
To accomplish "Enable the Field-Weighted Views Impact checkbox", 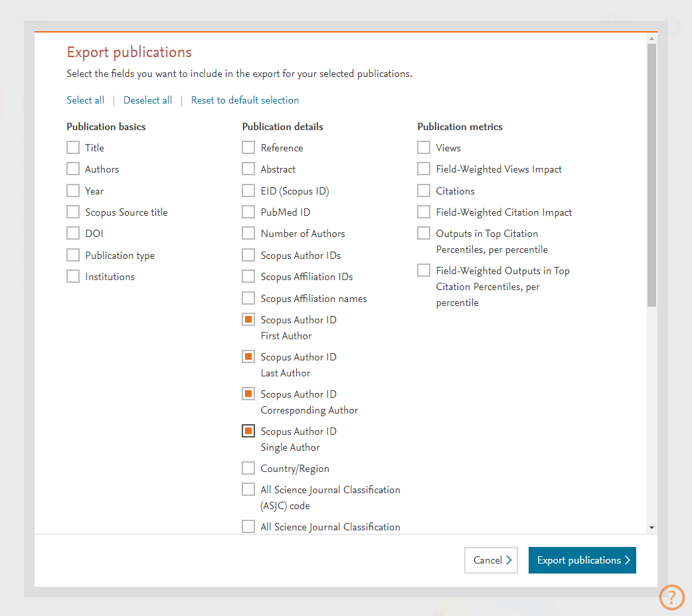I will pyautogui.click(x=424, y=169).
